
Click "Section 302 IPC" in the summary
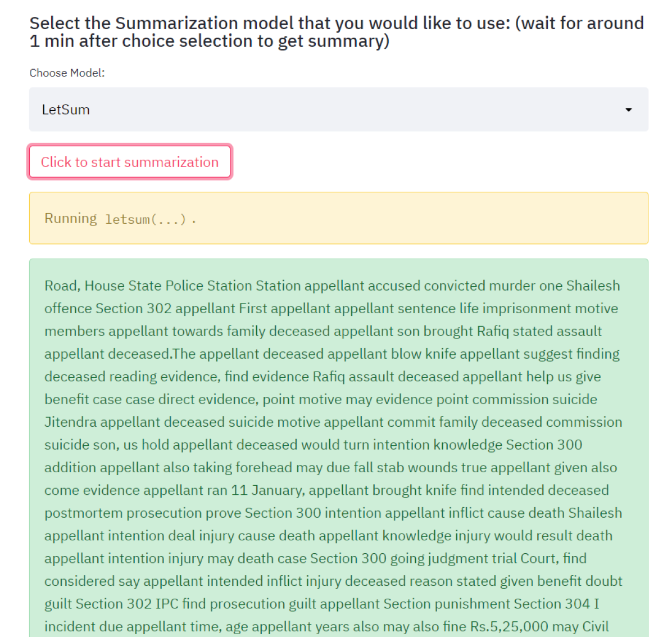click(x=127, y=604)
